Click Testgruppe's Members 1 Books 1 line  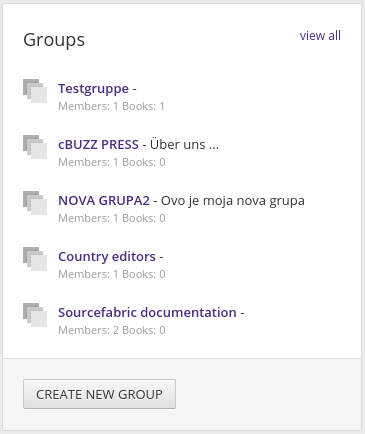[111, 106]
